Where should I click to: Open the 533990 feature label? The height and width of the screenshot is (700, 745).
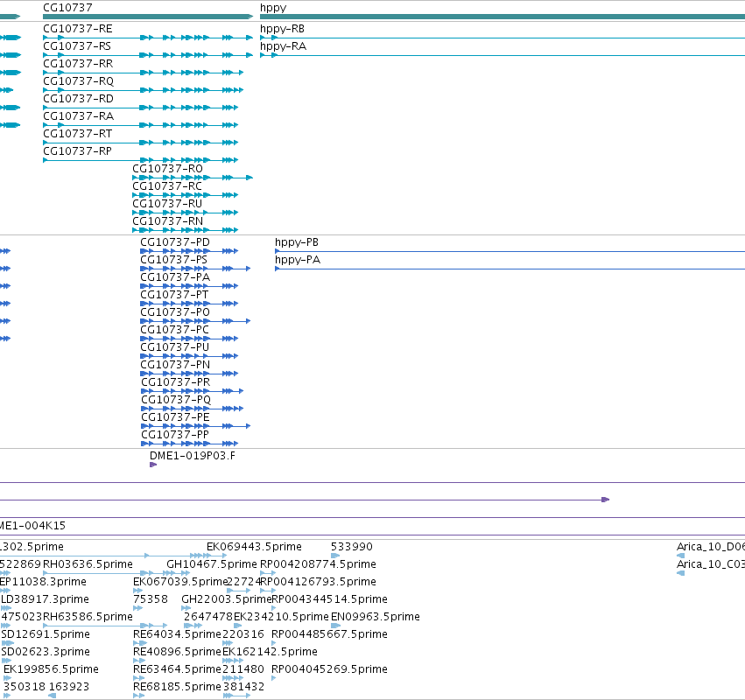click(x=352, y=547)
